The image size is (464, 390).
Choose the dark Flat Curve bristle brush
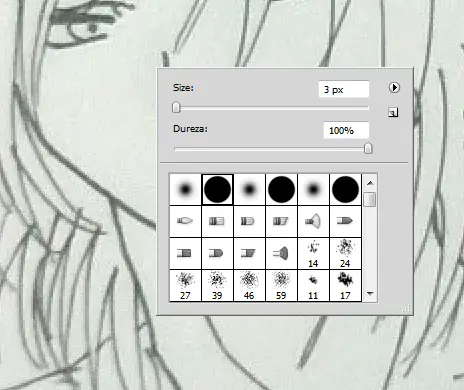click(x=217, y=253)
